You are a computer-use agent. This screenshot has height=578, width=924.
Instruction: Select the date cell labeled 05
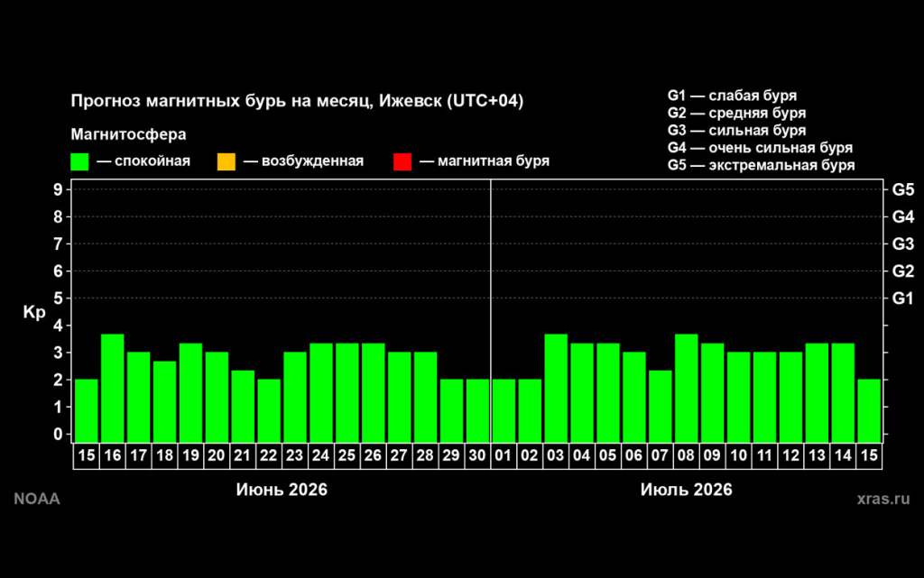pyautogui.click(x=607, y=455)
